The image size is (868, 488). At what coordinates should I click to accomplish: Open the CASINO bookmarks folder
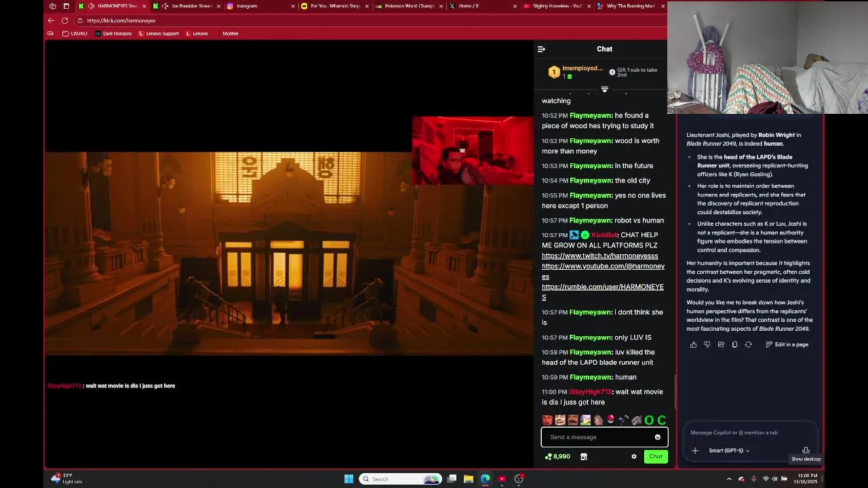pyautogui.click(x=75, y=33)
